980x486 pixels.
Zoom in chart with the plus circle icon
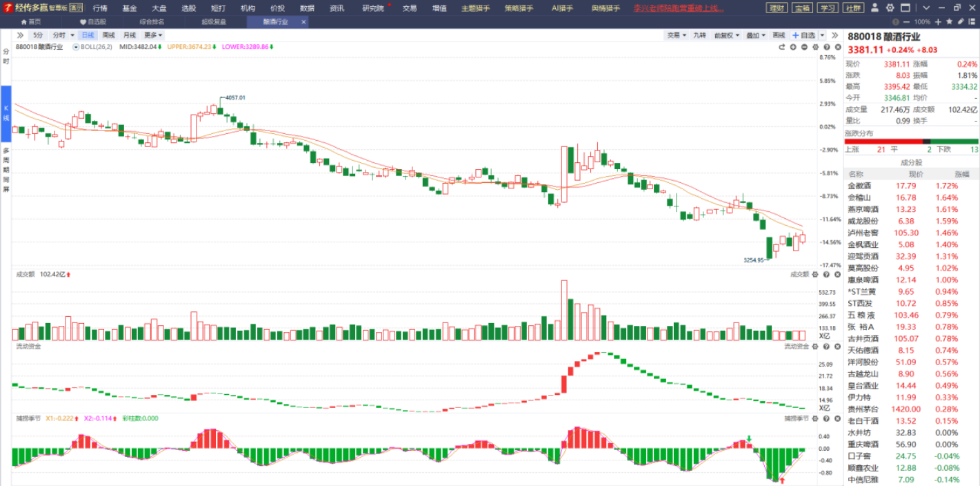pos(793,48)
